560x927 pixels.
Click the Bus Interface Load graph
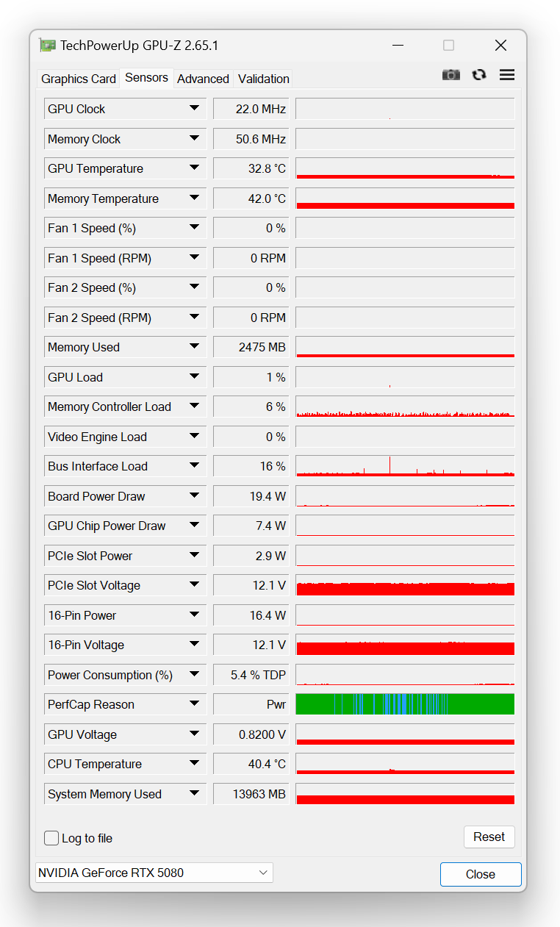click(405, 466)
